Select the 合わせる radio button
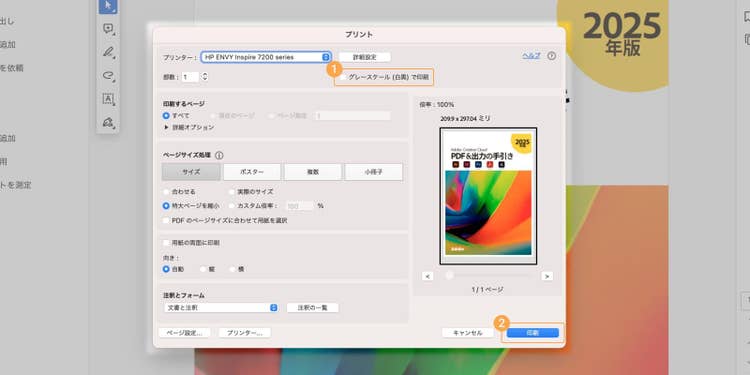This screenshot has height=375, width=750. pos(166,192)
